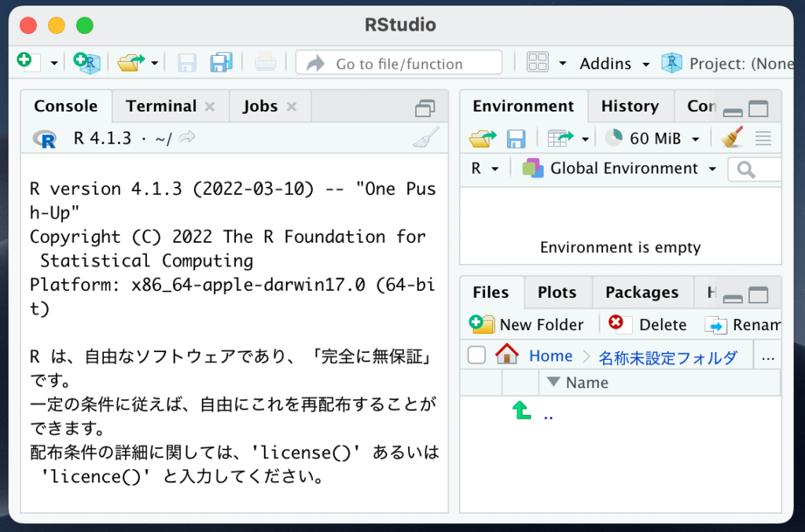Minimize the Files pane
Viewport: 805px width, 532px height.
pyautogui.click(x=733, y=299)
